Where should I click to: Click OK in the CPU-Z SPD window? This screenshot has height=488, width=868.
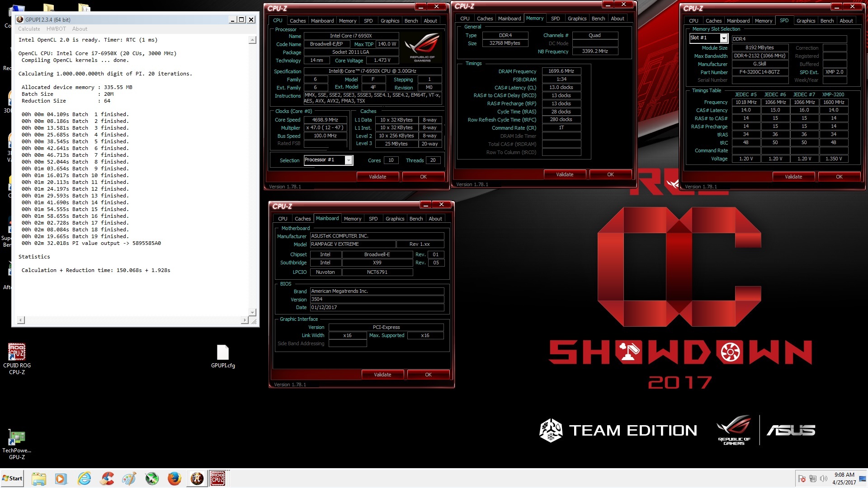click(x=839, y=177)
